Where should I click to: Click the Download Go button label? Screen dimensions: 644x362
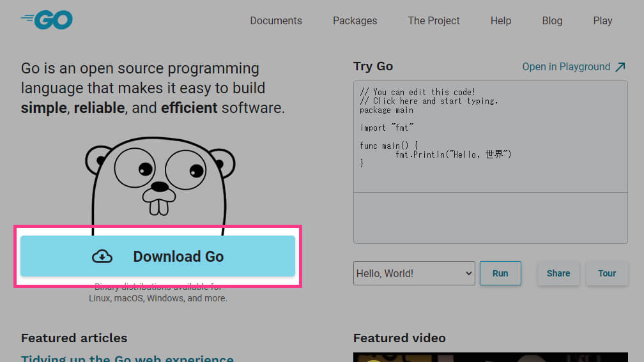tap(178, 257)
